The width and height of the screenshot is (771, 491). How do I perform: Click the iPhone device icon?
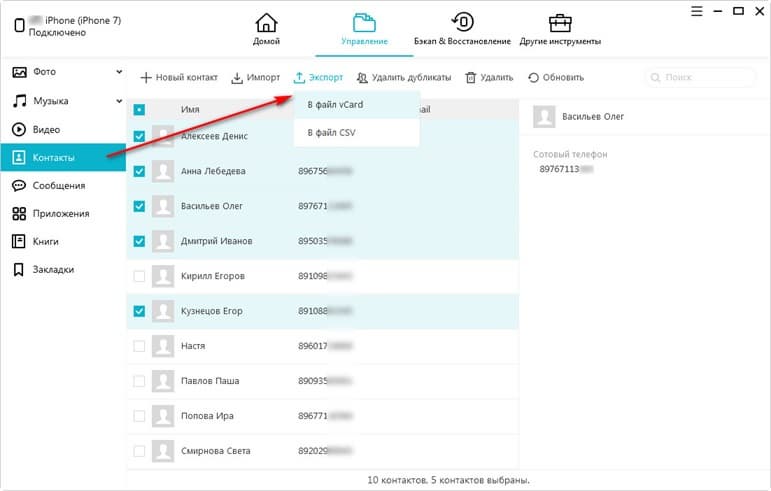[19, 25]
